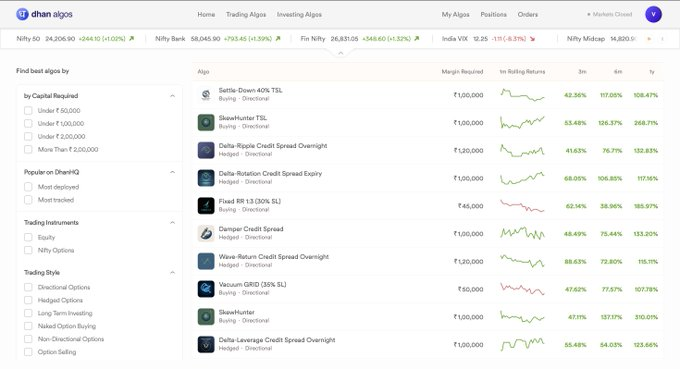Open the Vacuum GRID algo icon

point(206,289)
